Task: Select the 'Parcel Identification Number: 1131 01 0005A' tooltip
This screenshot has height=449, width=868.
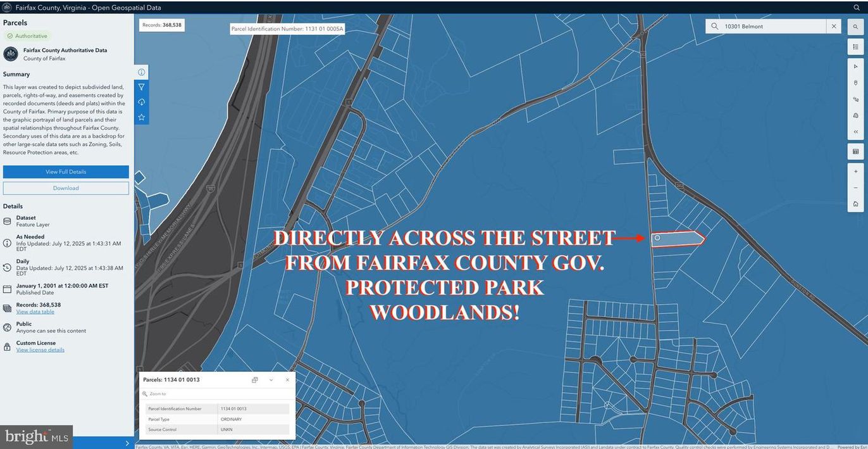Action: [x=287, y=28]
